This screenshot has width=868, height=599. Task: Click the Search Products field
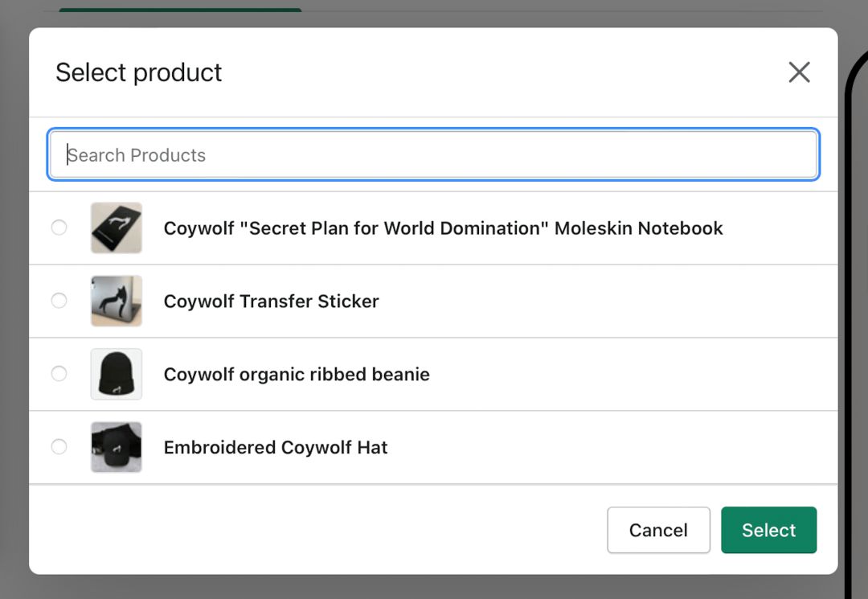pos(434,155)
